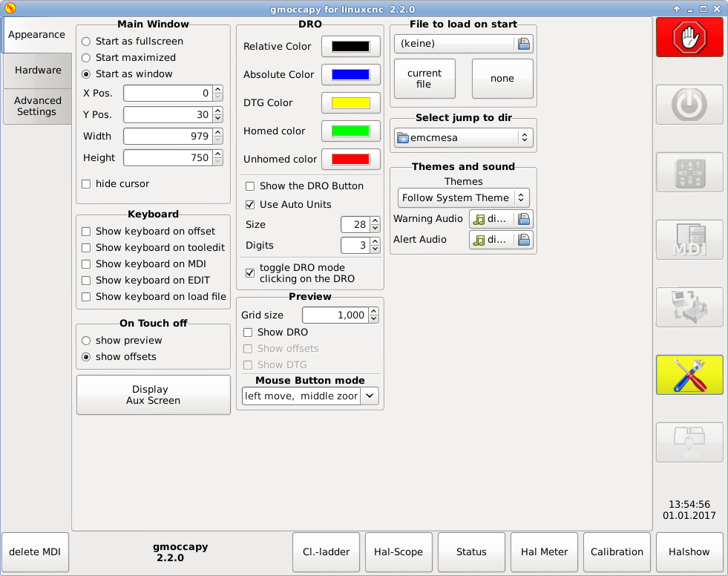Launch Halshow
The width and height of the screenshot is (728, 576).
[689, 552]
